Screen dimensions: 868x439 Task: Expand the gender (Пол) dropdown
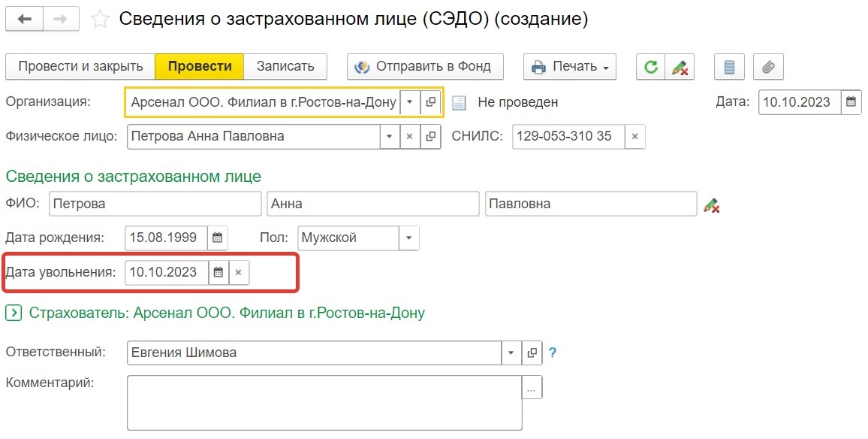point(409,238)
